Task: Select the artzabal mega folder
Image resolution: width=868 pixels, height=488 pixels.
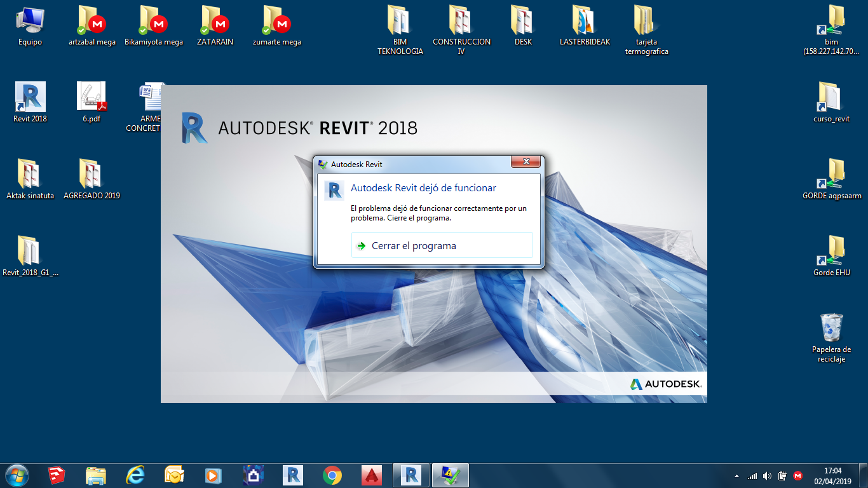Action: [x=92, y=26]
